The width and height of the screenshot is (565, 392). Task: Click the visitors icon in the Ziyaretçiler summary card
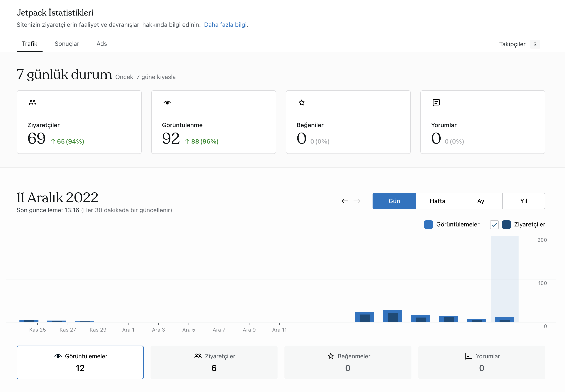tap(32, 103)
